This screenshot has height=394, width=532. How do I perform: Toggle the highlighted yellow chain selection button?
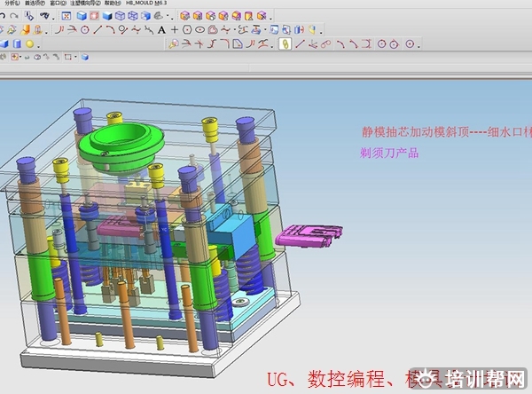[285, 43]
